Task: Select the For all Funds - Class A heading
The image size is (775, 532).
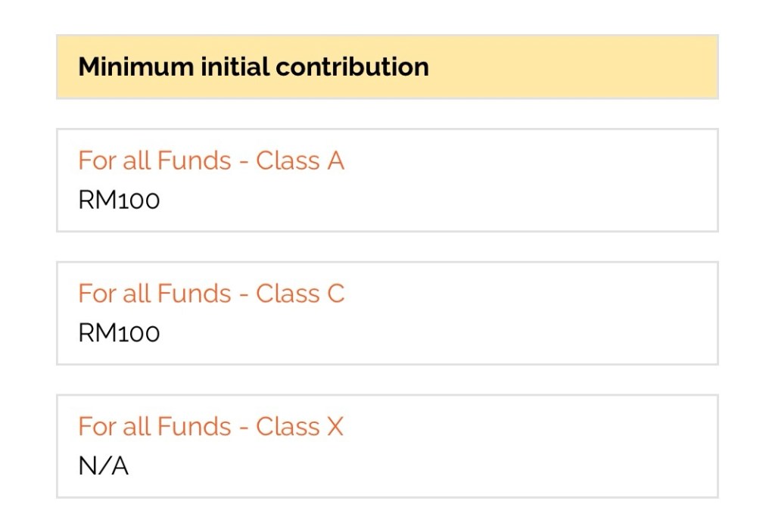Action: [x=211, y=160]
